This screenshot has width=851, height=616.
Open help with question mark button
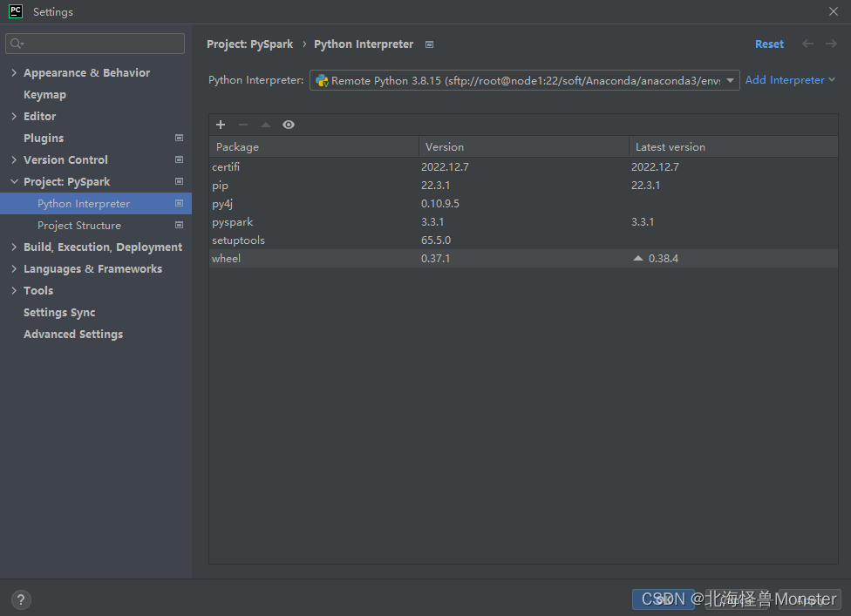point(21,599)
